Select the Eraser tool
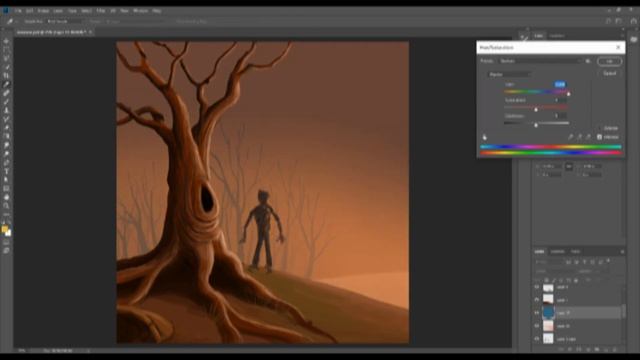 tap(6, 128)
